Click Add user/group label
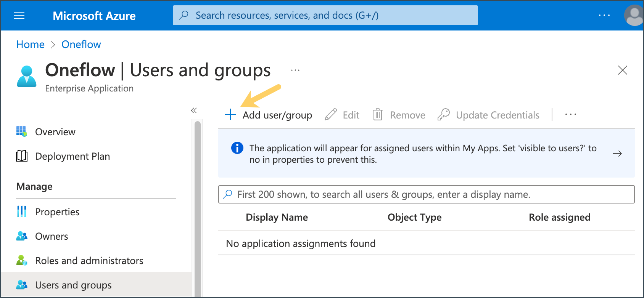 tap(277, 115)
